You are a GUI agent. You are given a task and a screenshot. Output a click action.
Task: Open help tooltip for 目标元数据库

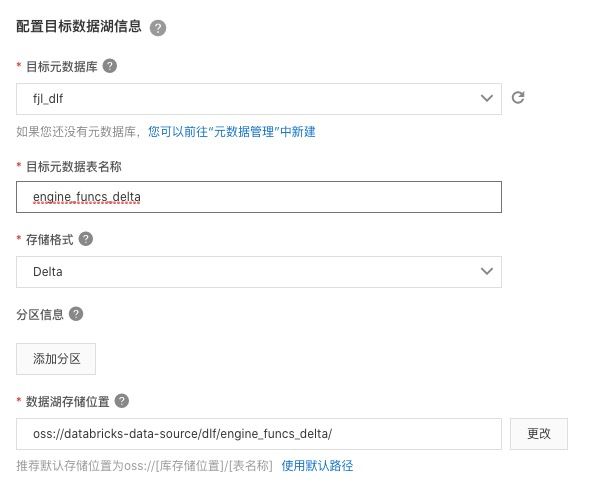(110, 66)
